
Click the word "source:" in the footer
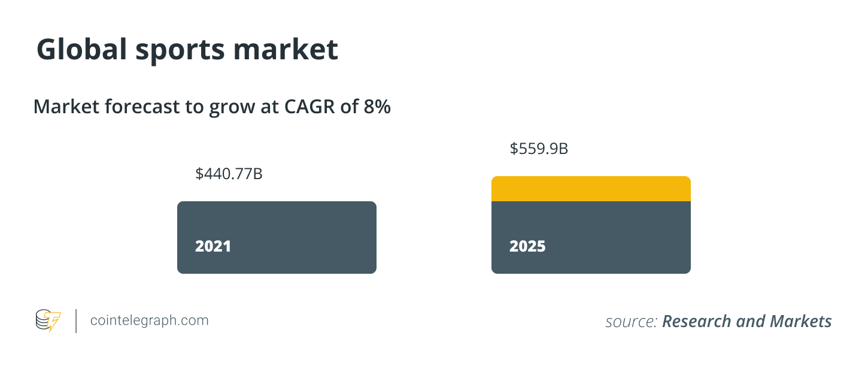click(x=631, y=322)
